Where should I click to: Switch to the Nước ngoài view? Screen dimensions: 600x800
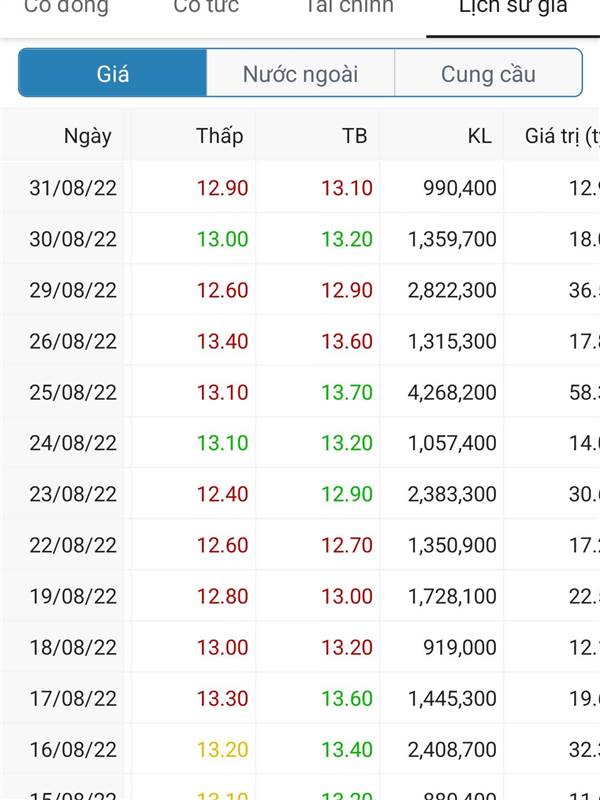300,73
